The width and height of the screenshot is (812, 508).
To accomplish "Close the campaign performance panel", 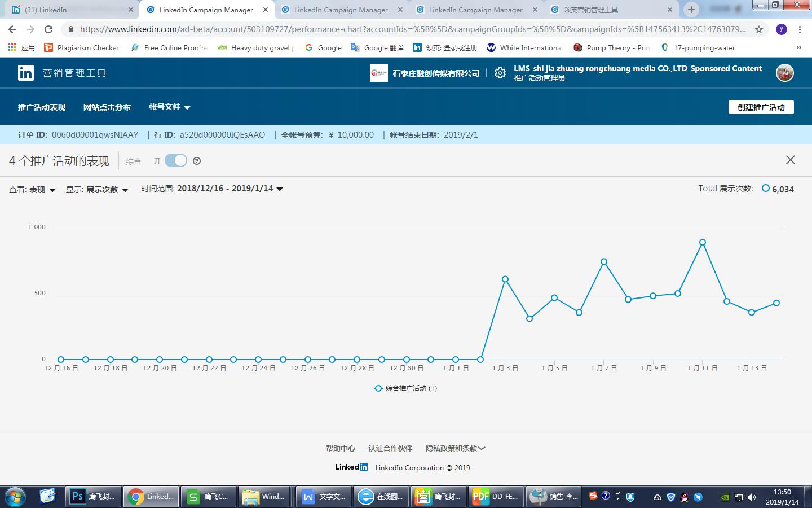I will pyautogui.click(x=791, y=160).
